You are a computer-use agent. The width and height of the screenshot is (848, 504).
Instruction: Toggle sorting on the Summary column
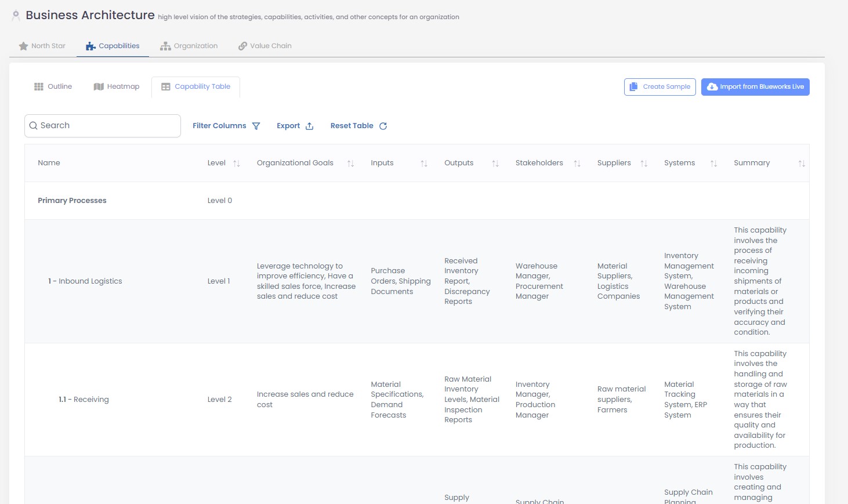[x=802, y=163]
